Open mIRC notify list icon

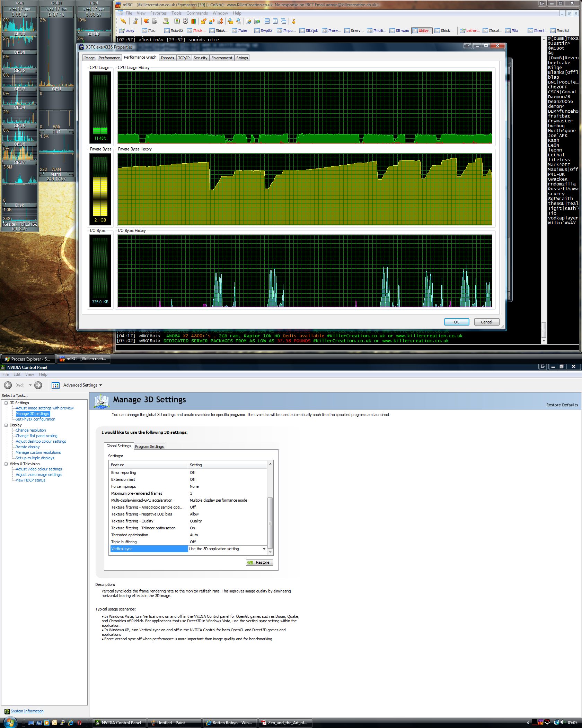(249, 21)
